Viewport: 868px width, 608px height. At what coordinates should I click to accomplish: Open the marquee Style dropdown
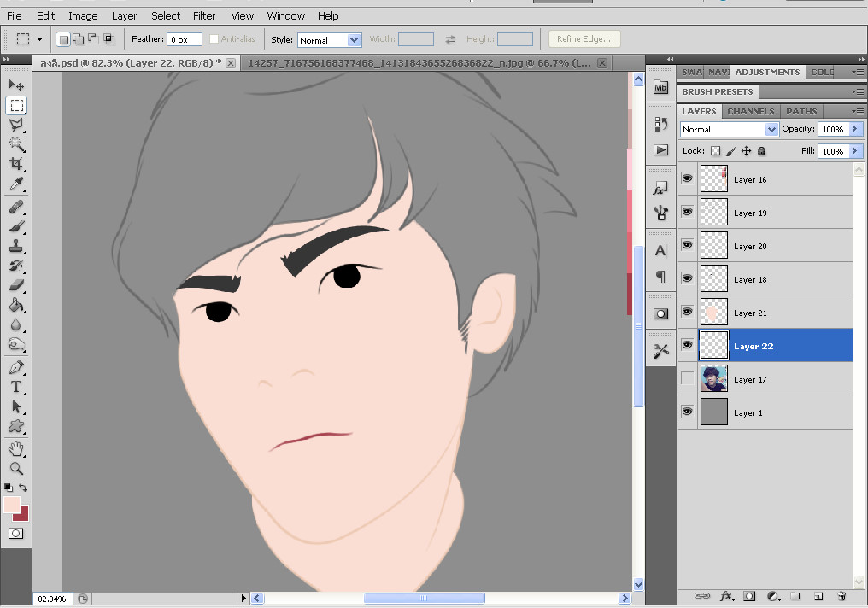(329, 40)
